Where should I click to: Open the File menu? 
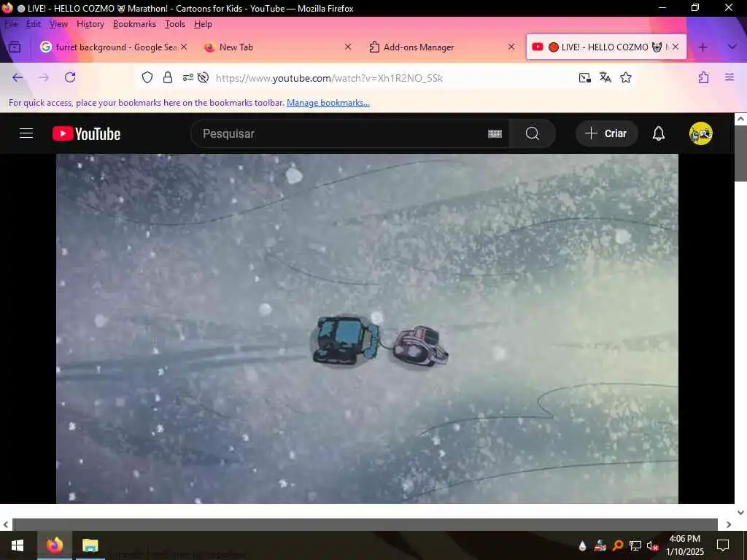pyautogui.click(x=11, y=24)
